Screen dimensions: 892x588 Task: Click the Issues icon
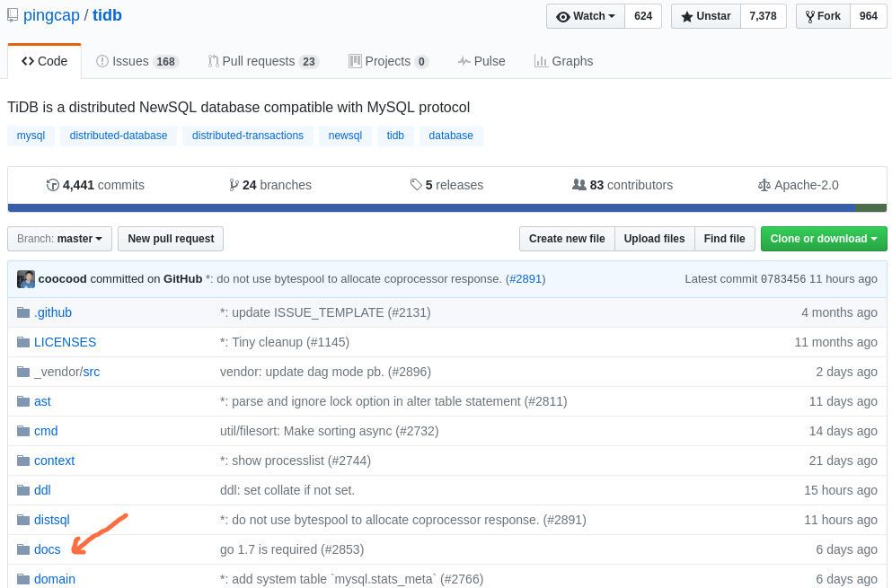(101, 60)
